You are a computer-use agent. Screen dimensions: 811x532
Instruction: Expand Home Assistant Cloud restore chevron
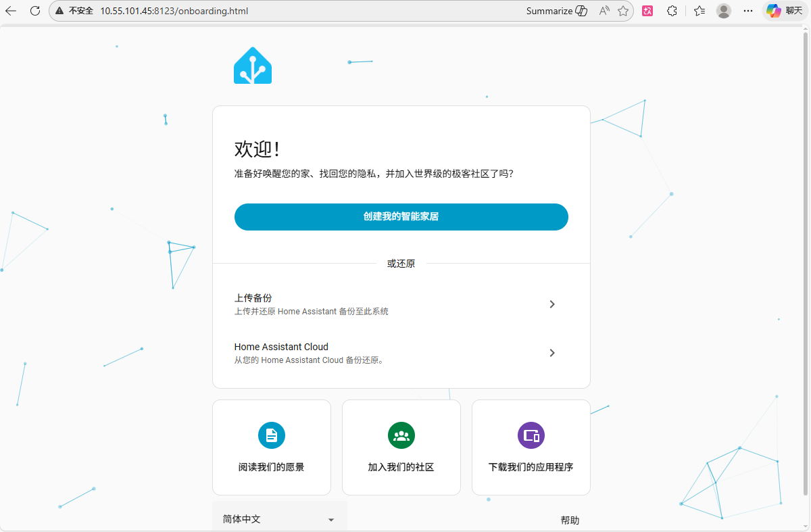tap(552, 353)
